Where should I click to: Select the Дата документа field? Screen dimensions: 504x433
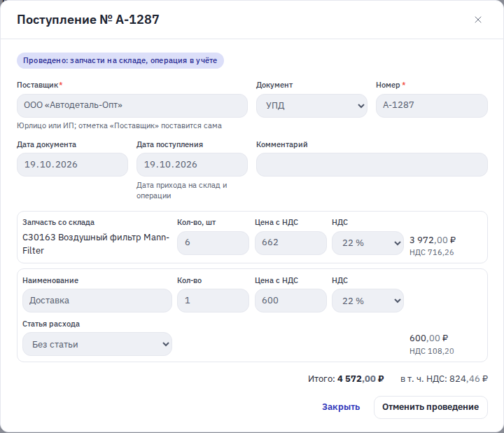pyautogui.click(x=72, y=165)
